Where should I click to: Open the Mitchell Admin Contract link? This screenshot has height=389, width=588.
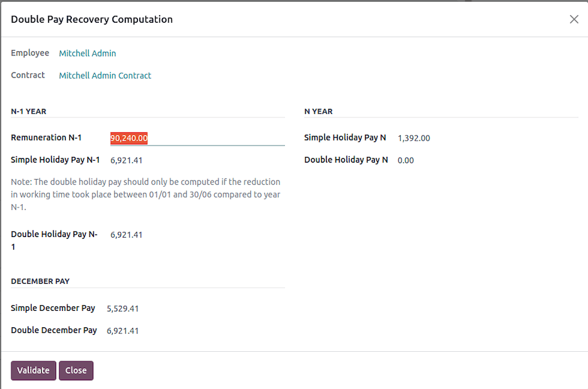click(105, 75)
